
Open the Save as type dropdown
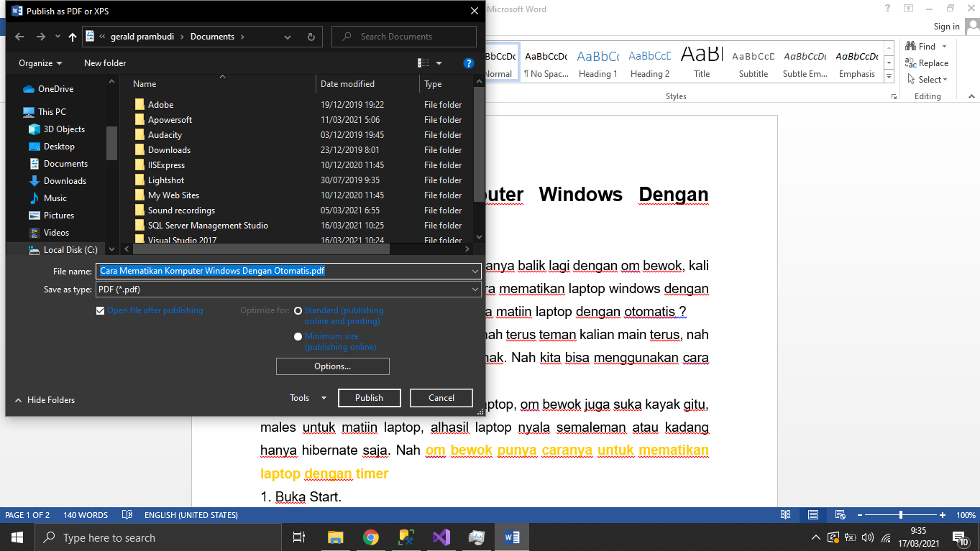click(x=475, y=290)
